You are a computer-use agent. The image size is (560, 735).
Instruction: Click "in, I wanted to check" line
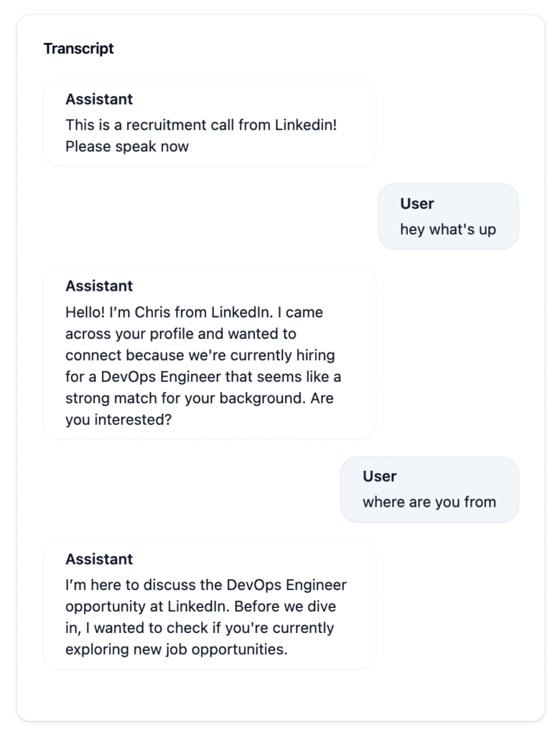click(200, 627)
